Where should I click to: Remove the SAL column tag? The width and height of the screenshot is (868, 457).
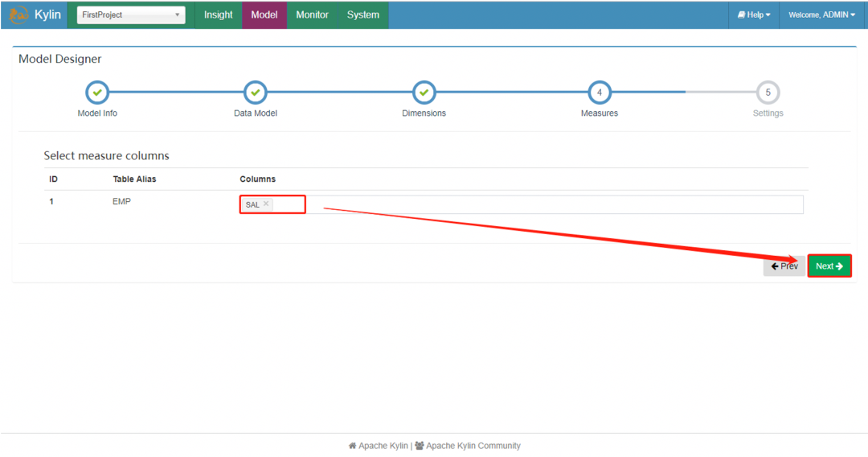point(266,204)
